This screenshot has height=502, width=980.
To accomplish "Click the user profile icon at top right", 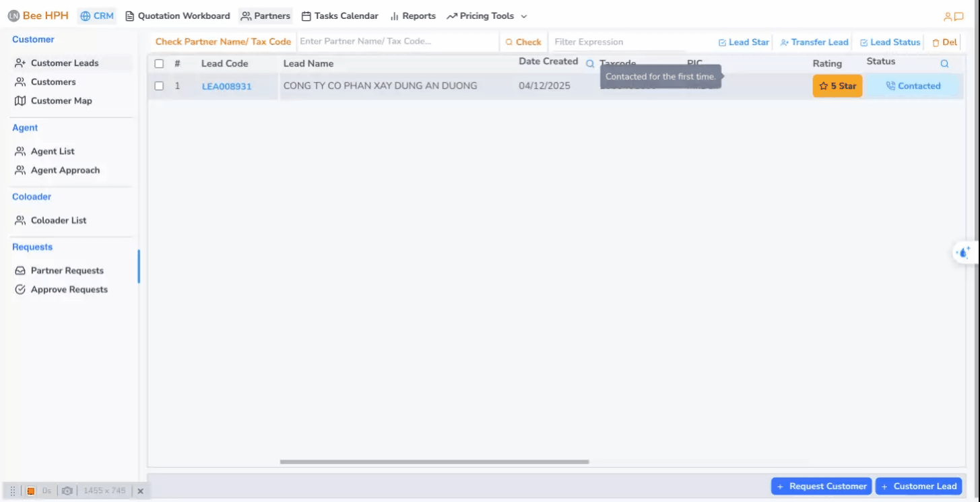I will (948, 16).
